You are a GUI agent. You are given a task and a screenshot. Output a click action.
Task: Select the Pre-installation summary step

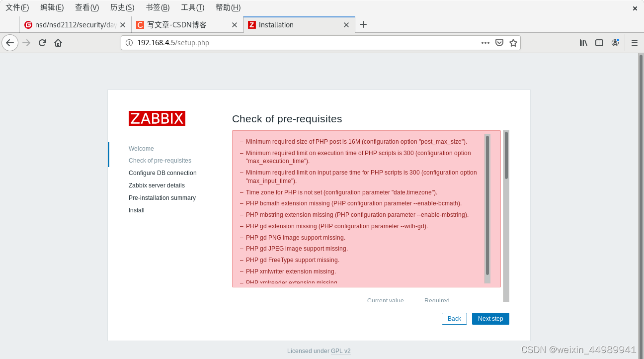[x=162, y=198]
